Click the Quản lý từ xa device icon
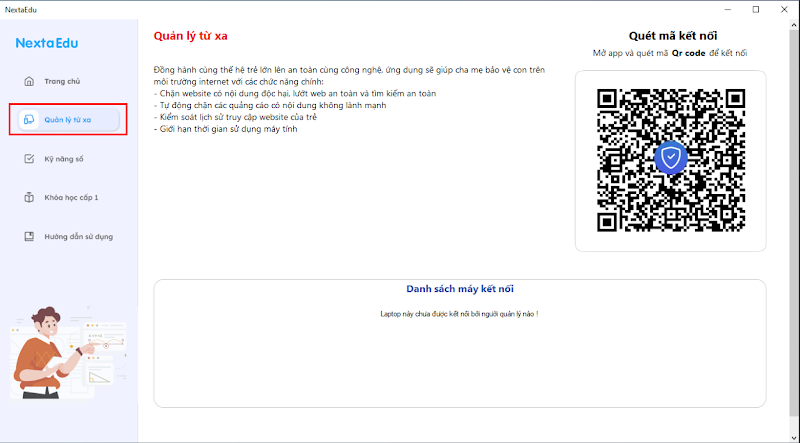Screen dimensions: 800x443 pos(29,120)
